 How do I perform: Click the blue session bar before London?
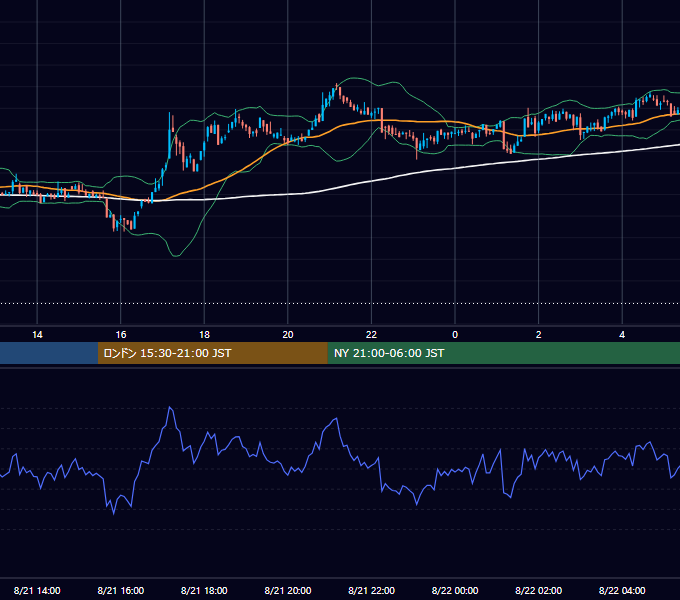[x=49, y=353]
